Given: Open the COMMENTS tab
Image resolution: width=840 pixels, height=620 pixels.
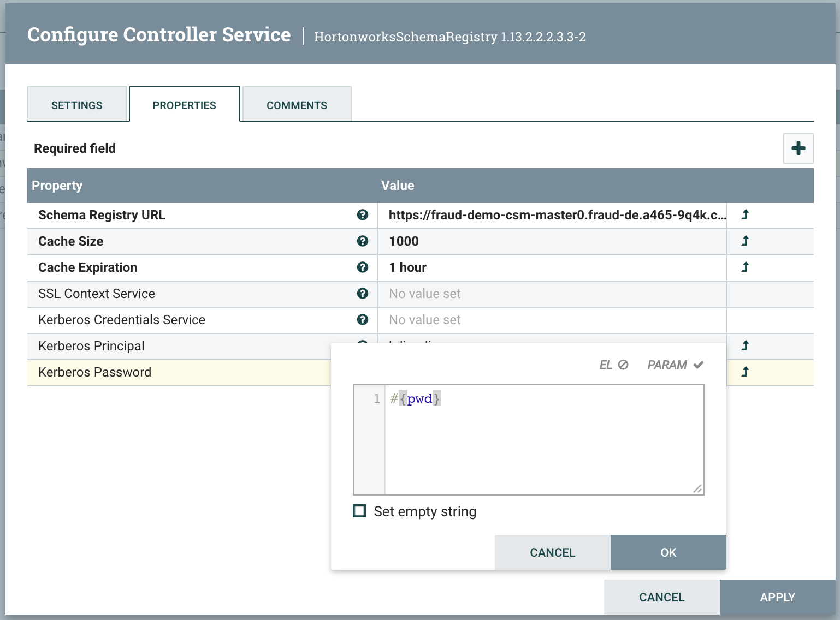Looking at the screenshot, I should point(297,105).
